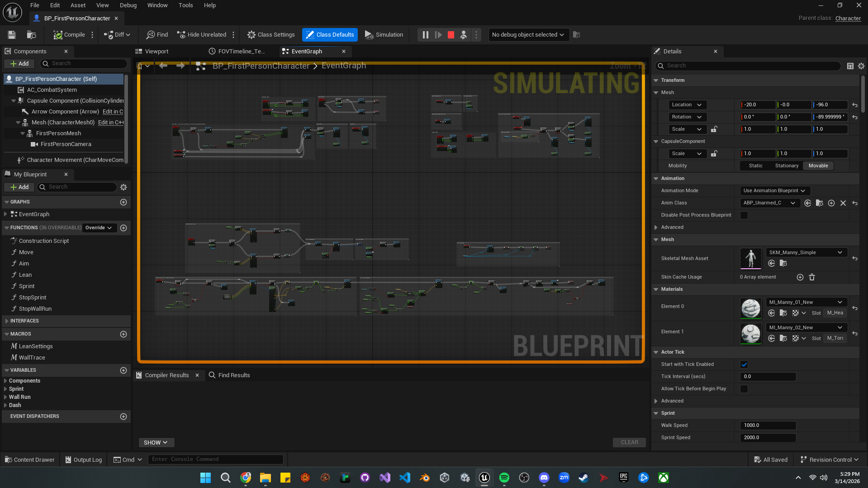Screen dimensions: 868x488
Task: Navigate back in graph history
Action: 163,66
